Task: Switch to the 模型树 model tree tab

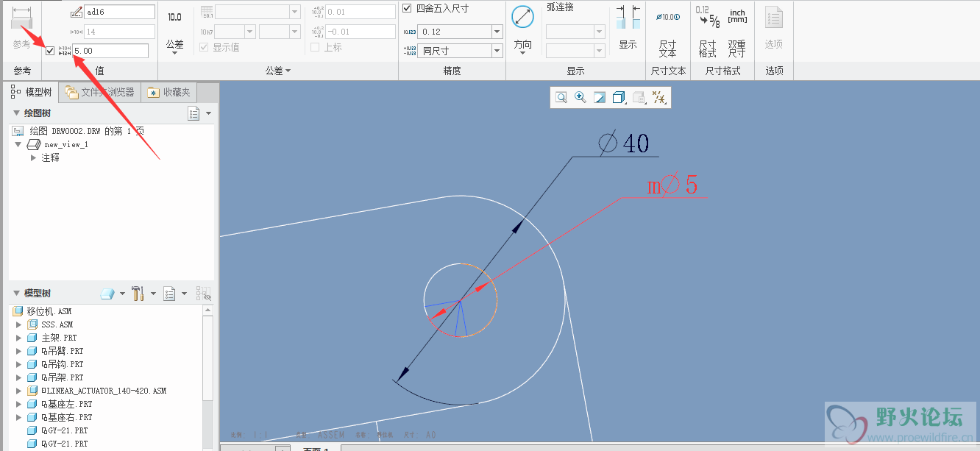Action: point(32,92)
